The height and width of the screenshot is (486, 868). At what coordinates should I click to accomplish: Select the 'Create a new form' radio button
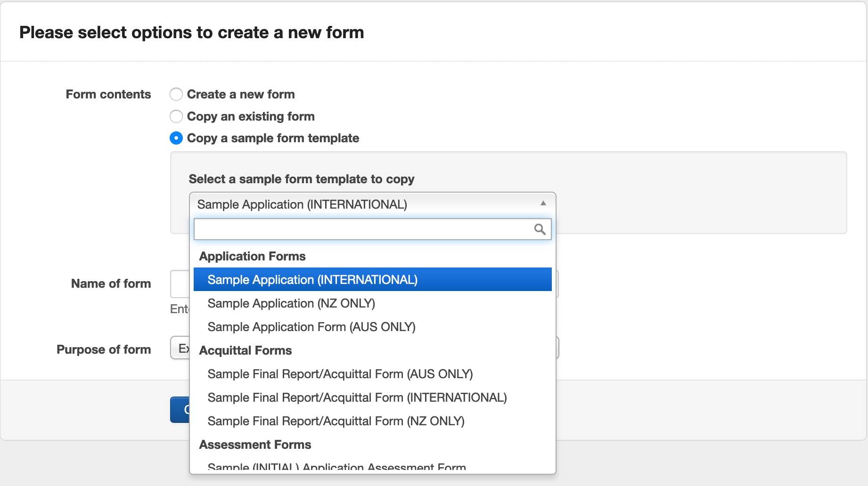176,94
